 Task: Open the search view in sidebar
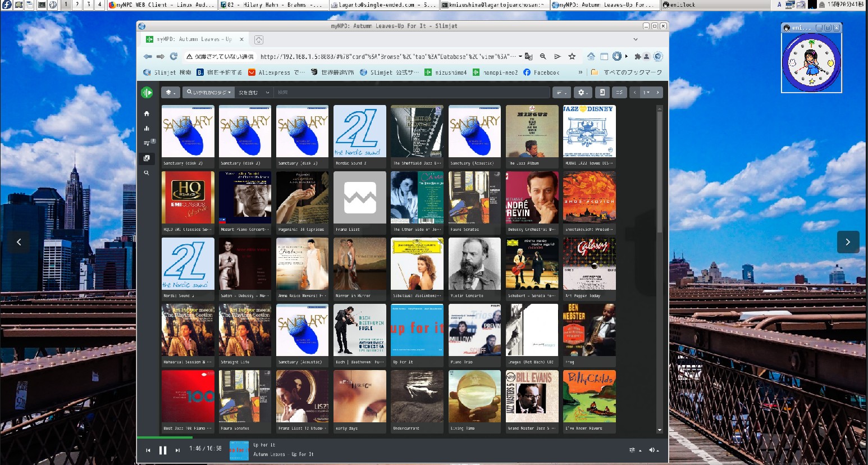click(x=147, y=173)
